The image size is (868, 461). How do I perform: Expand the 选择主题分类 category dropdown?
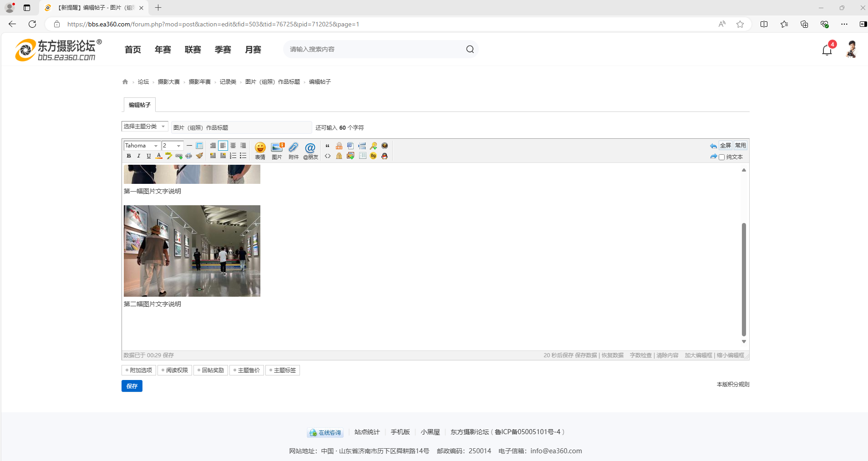144,127
